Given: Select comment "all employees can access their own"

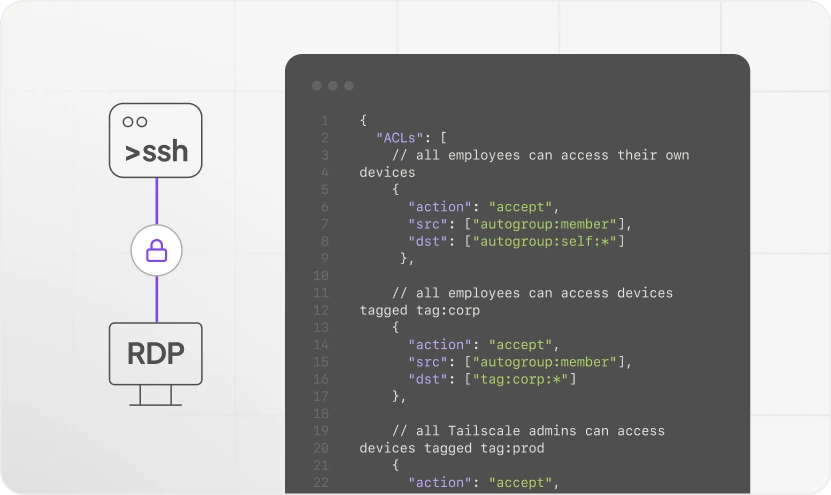Looking at the screenshot, I should [541, 155].
